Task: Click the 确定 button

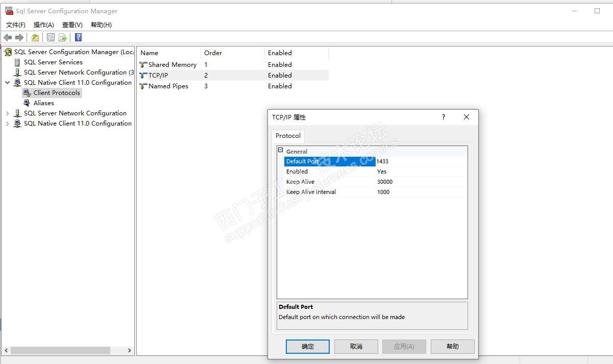Action: pyautogui.click(x=308, y=347)
